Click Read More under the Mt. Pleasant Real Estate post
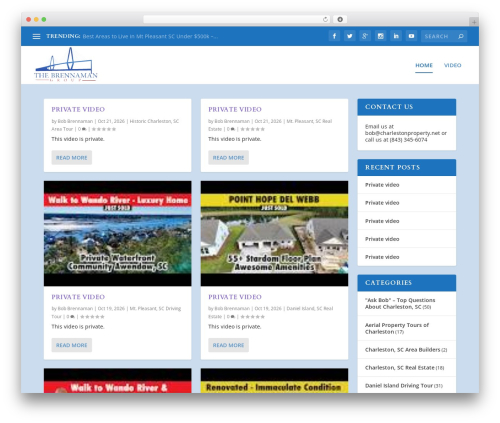The image size is (500, 423). click(x=228, y=158)
